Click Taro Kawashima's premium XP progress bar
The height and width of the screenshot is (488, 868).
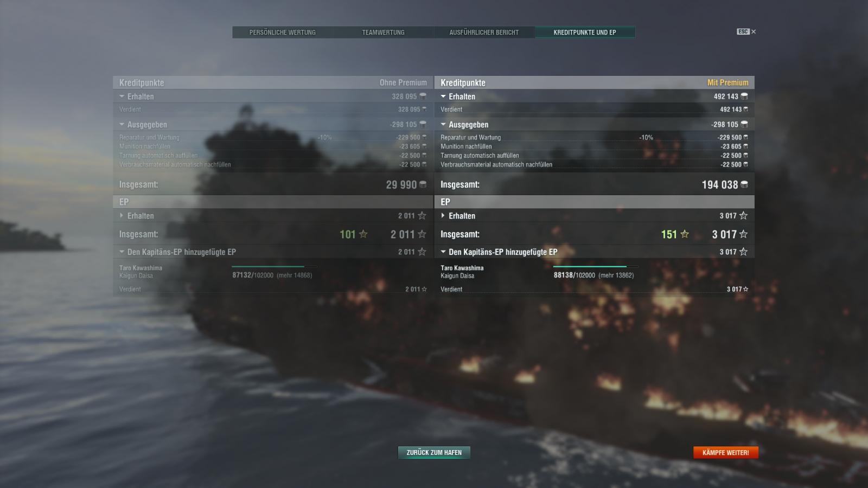[596, 267]
